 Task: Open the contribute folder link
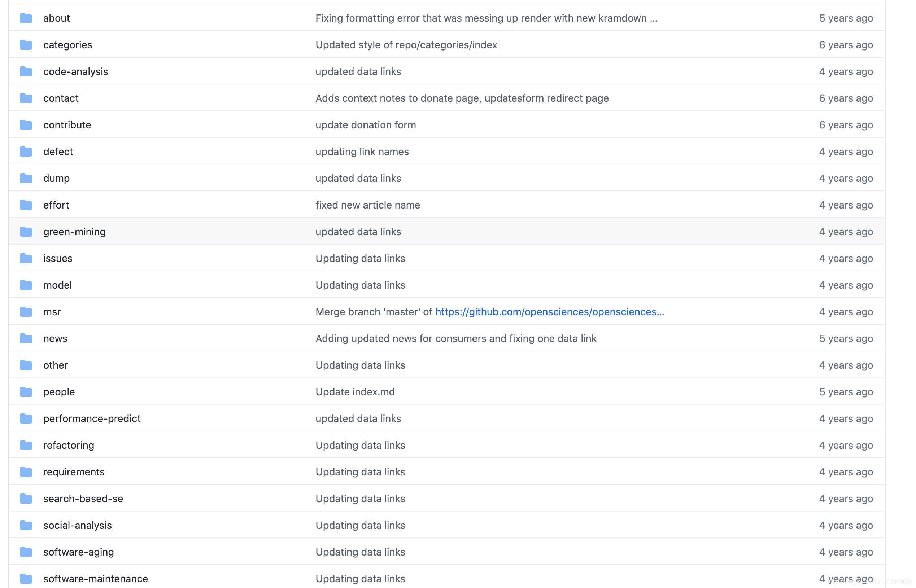67,125
